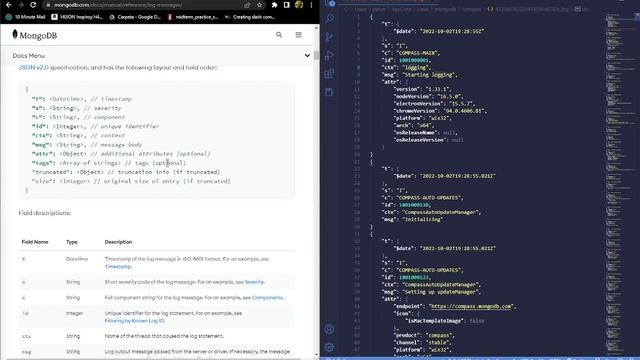The width and height of the screenshot is (640, 360).
Task: Open the MongoDB hamburger menu
Action: [x=299, y=35]
